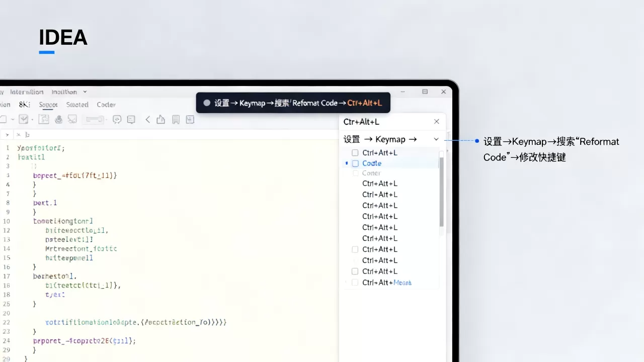This screenshot has width=644, height=362.
Task: Tick the checkbox beside Ctrl+Alt+Mesas
Action: 355,283
